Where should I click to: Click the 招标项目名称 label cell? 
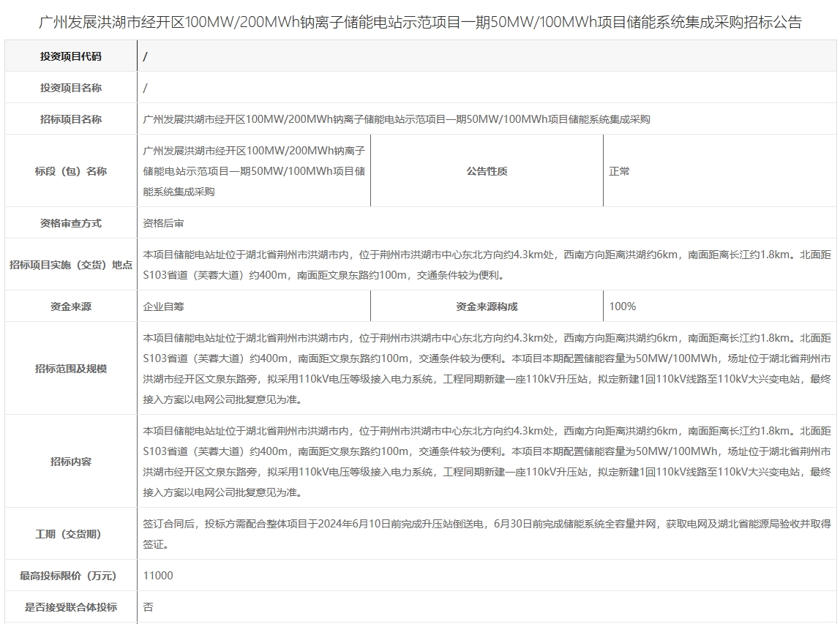[x=71, y=119]
